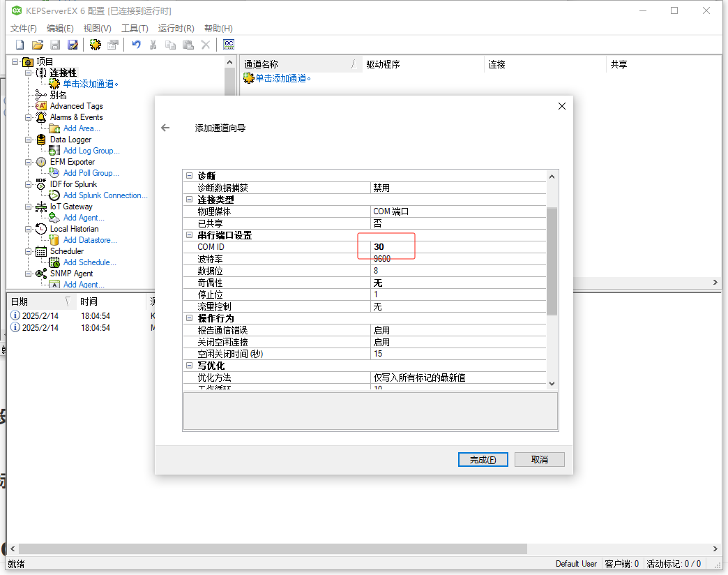The width and height of the screenshot is (728, 575).
Task: Click the 完成(F) button
Action: coord(483,459)
